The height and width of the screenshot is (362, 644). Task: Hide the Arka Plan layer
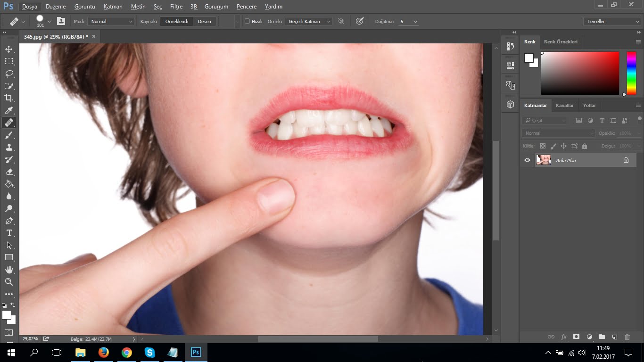point(527,160)
